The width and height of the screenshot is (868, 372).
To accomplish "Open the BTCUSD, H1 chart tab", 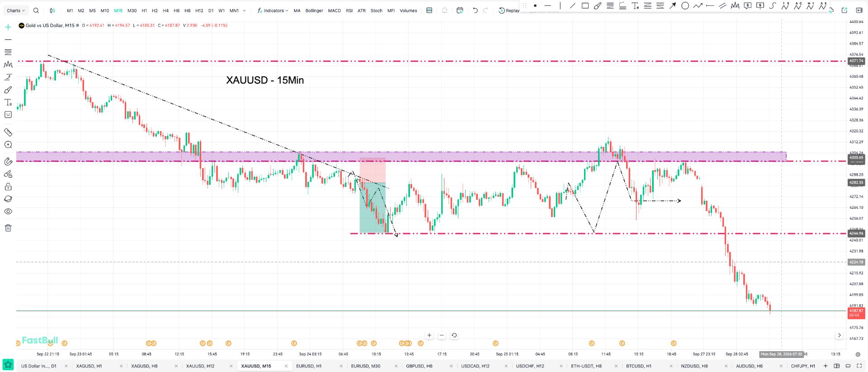I will tap(639, 366).
